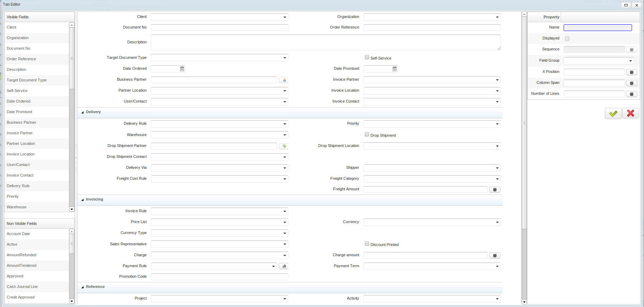
Task: Click the red X cancel button
Action: click(x=630, y=113)
